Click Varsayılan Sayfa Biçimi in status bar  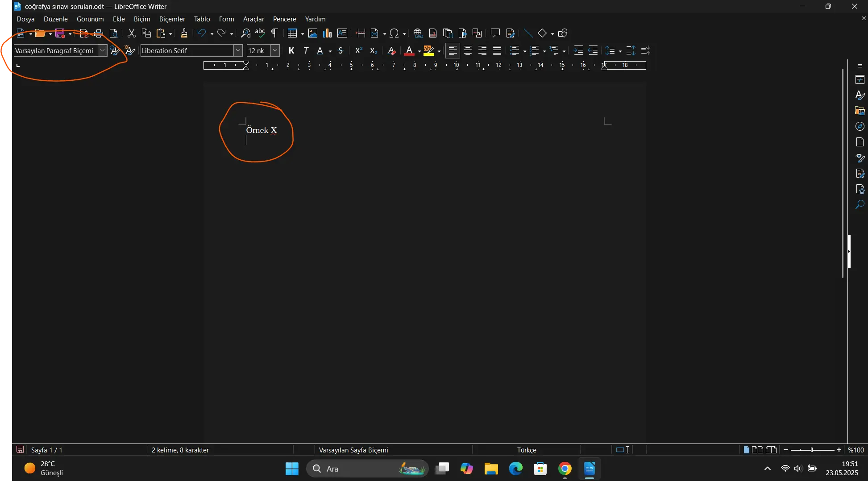(353, 450)
